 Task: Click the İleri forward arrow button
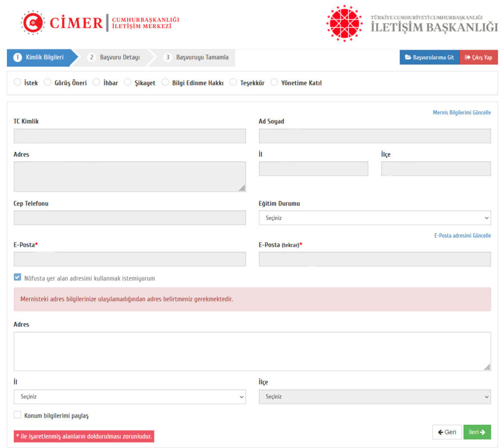point(477,432)
